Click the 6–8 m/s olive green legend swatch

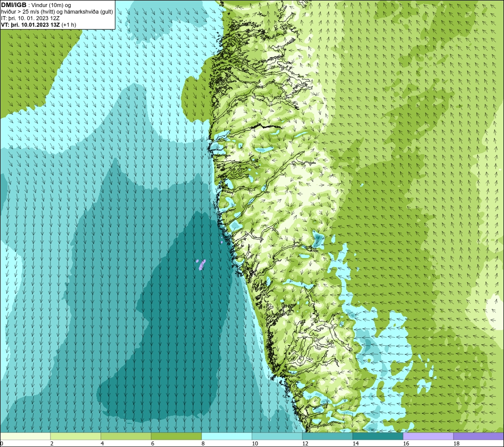click(x=176, y=436)
